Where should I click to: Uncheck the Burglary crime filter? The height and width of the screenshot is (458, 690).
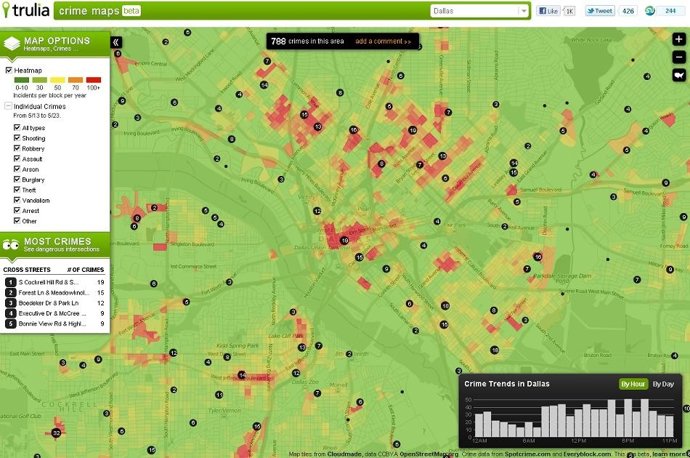point(17,179)
